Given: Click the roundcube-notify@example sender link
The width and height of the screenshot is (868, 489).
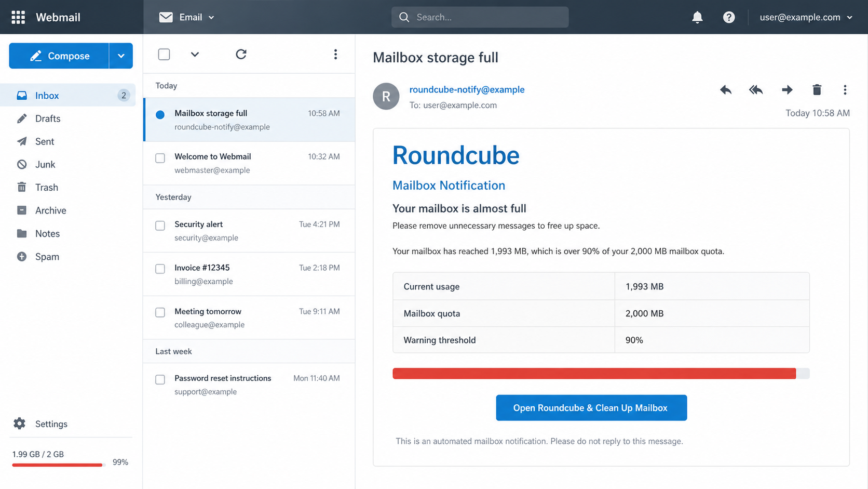Looking at the screenshot, I should click(467, 89).
